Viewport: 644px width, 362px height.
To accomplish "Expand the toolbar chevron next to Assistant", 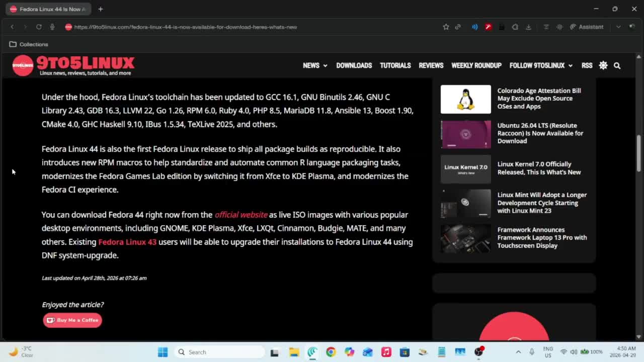I will pyautogui.click(x=618, y=27).
